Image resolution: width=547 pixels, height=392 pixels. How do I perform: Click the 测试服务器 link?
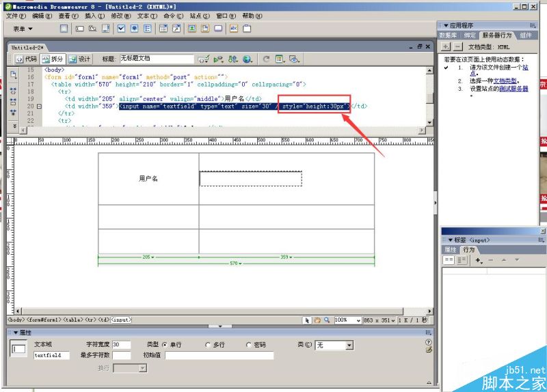coord(513,89)
